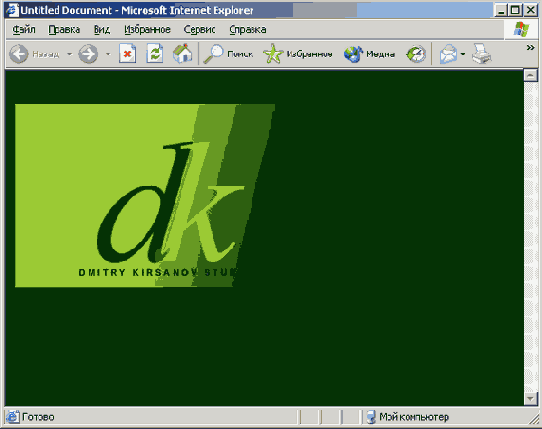
Task: Open the History clock icon
Action: coord(416,54)
